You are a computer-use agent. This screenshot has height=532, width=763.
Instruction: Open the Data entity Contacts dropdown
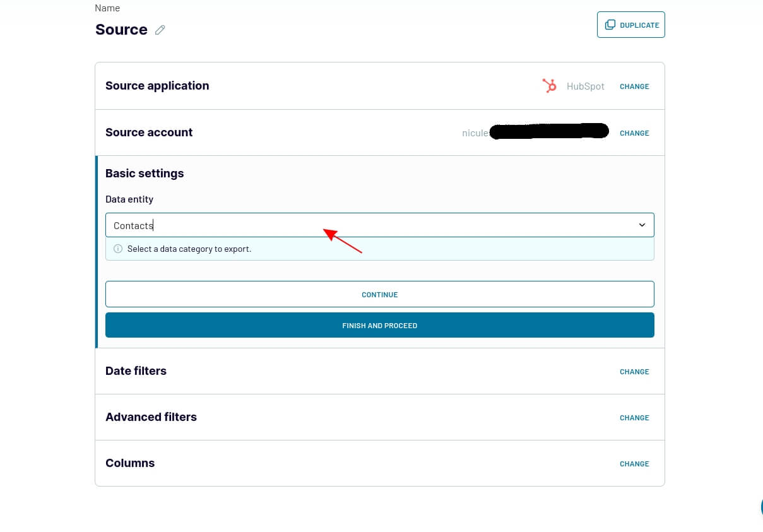click(380, 225)
